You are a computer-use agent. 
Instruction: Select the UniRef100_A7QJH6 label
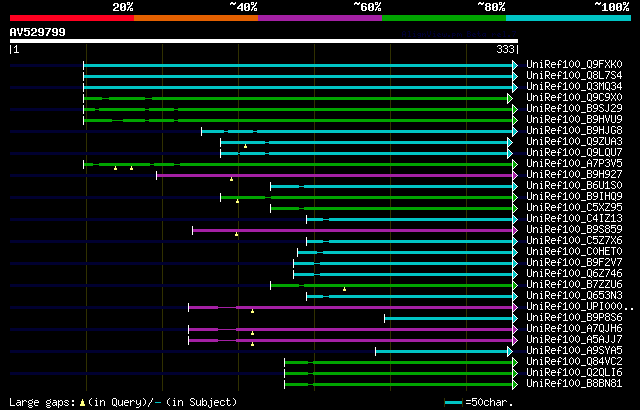(x=574, y=329)
